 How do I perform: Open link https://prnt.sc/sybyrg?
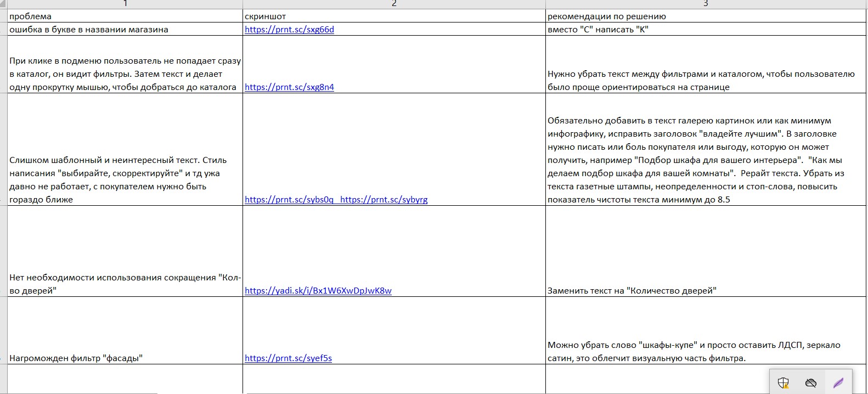(x=384, y=200)
